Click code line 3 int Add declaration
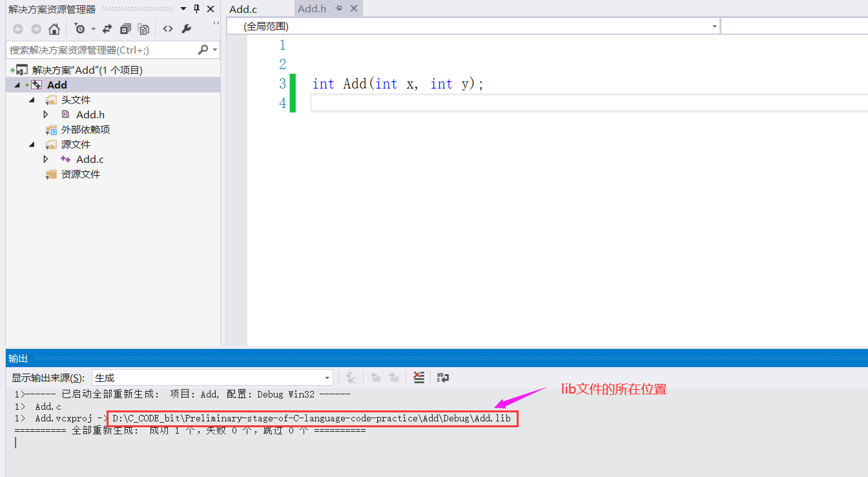 [398, 83]
